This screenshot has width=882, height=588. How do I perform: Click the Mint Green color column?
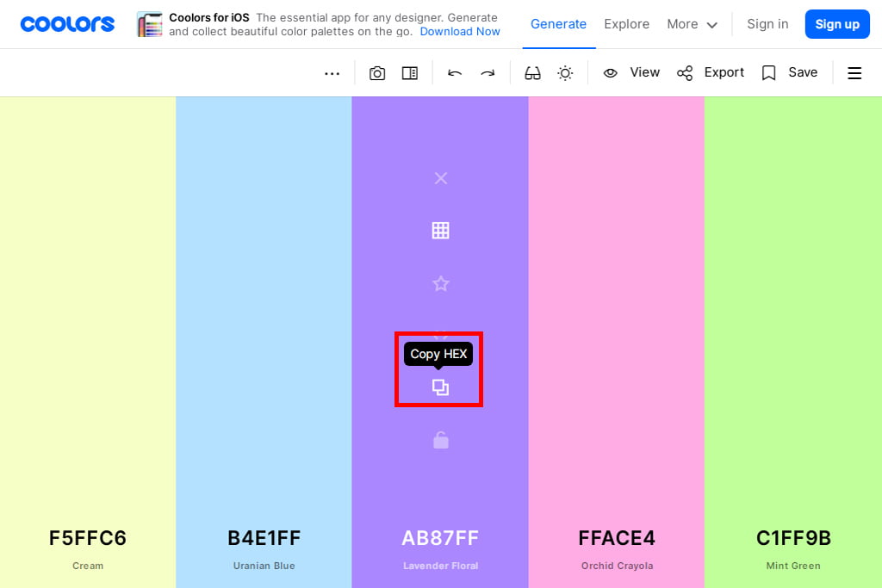click(793, 301)
